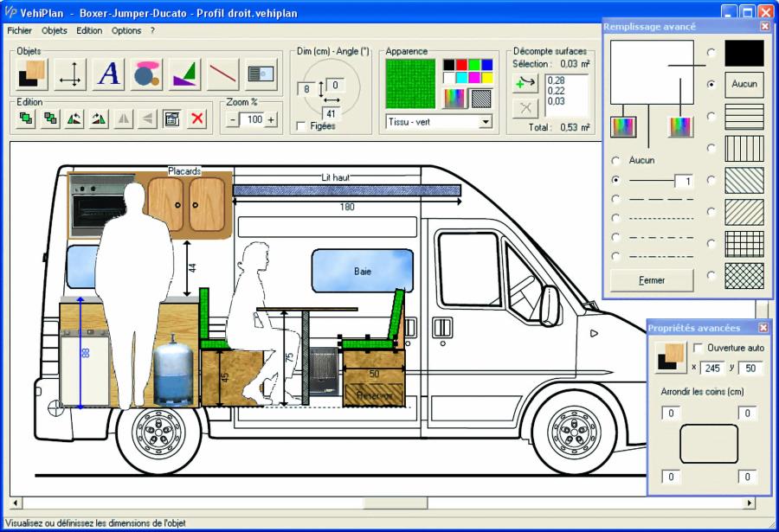Select the 0,28 entry in surfaces list
779x532 pixels.
click(x=556, y=80)
